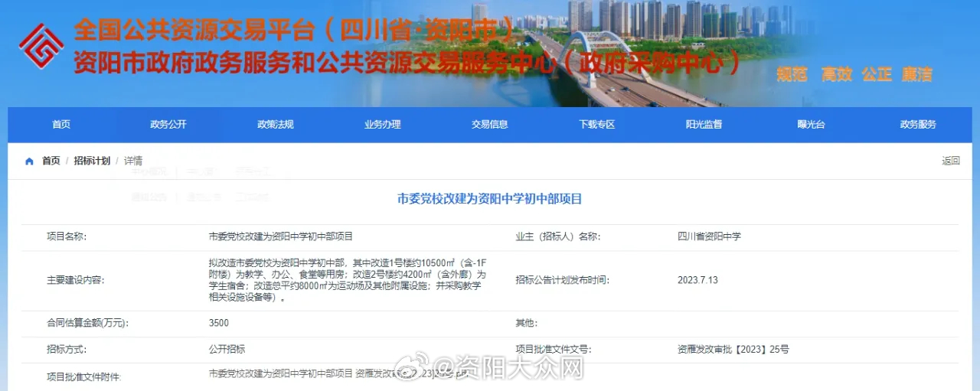Open the 政务公开 navigation item
The width and height of the screenshot is (980, 391).
coord(168,125)
